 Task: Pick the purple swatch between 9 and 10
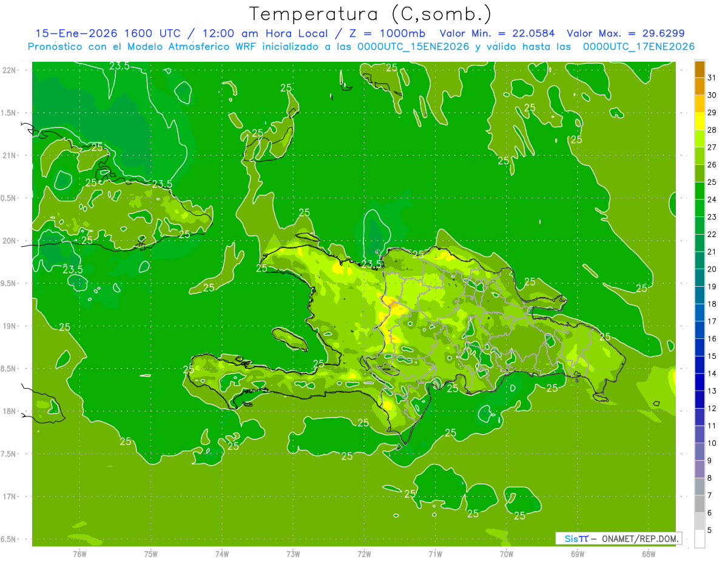(x=699, y=452)
